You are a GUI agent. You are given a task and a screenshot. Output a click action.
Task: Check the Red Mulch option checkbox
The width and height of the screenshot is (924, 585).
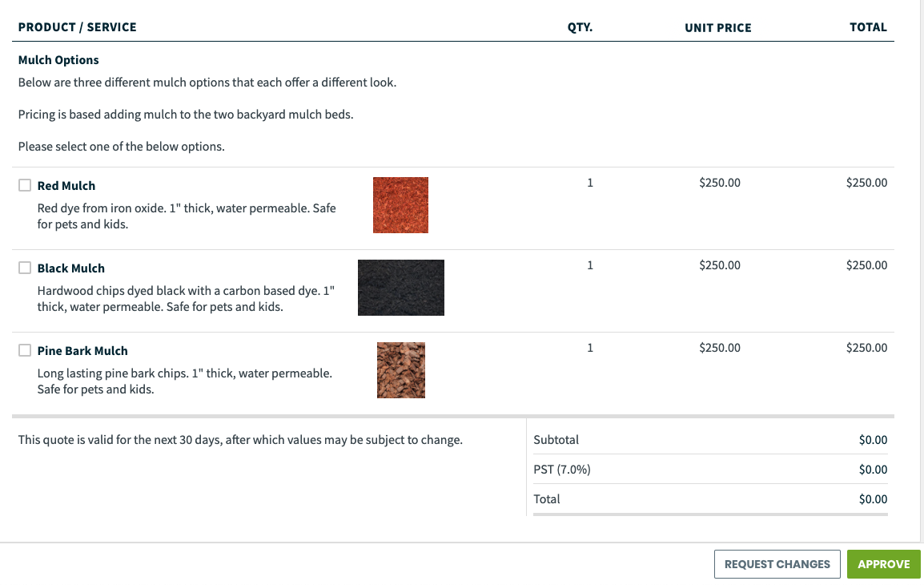pyautogui.click(x=24, y=185)
